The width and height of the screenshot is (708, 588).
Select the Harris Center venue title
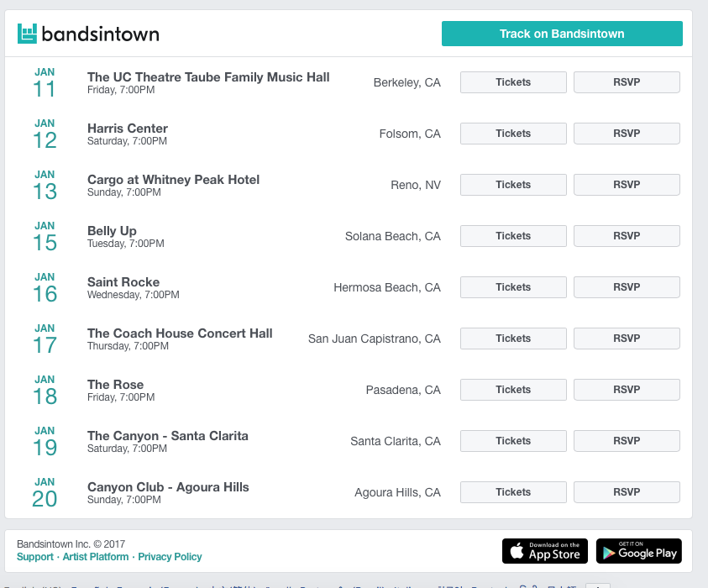tap(128, 129)
